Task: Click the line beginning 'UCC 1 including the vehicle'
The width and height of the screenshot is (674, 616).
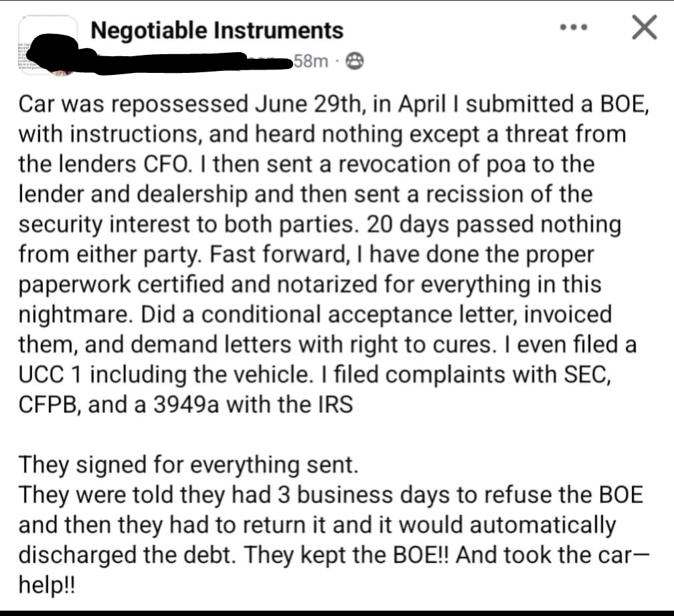Action: click(315, 375)
